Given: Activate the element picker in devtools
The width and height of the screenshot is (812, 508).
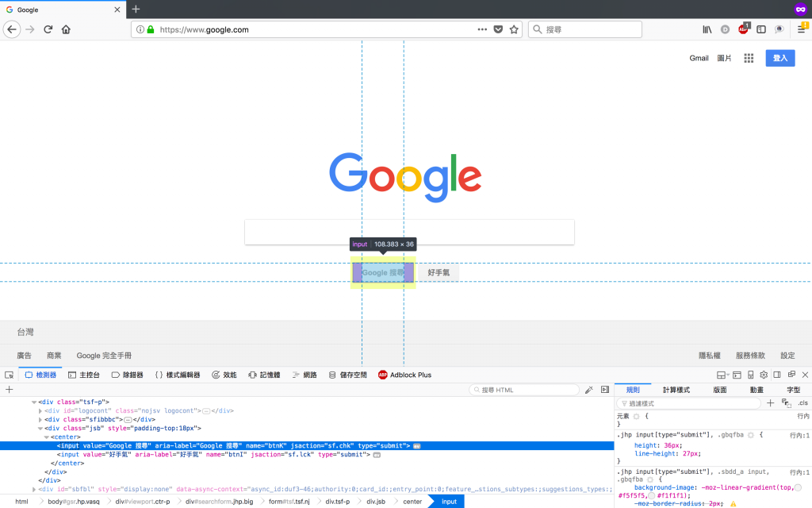Looking at the screenshot, I should [10, 375].
